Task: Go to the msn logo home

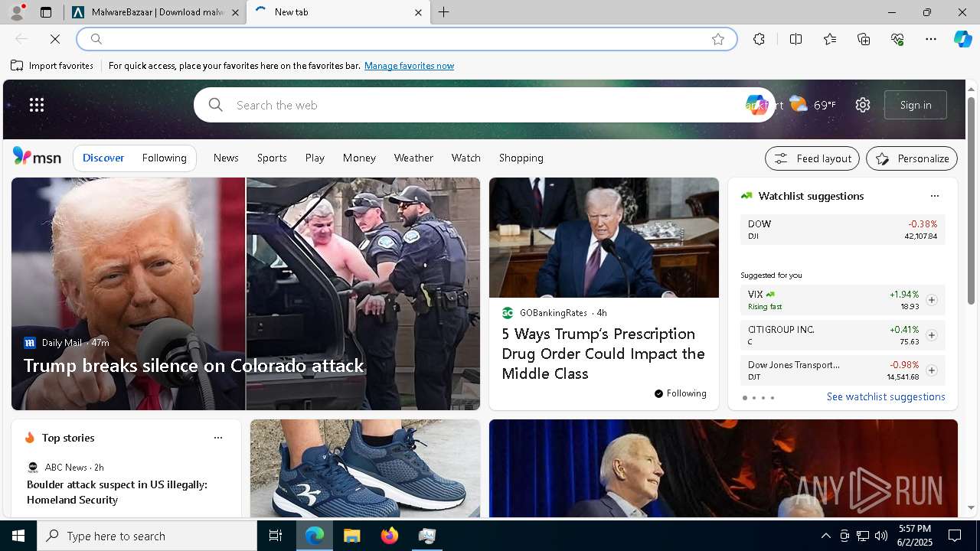Action: click(x=37, y=157)
